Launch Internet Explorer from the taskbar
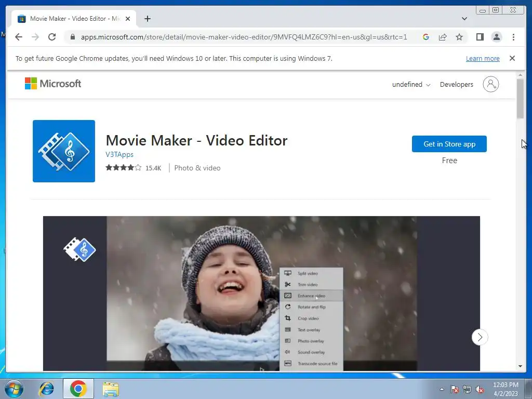 tap(46, 389)
